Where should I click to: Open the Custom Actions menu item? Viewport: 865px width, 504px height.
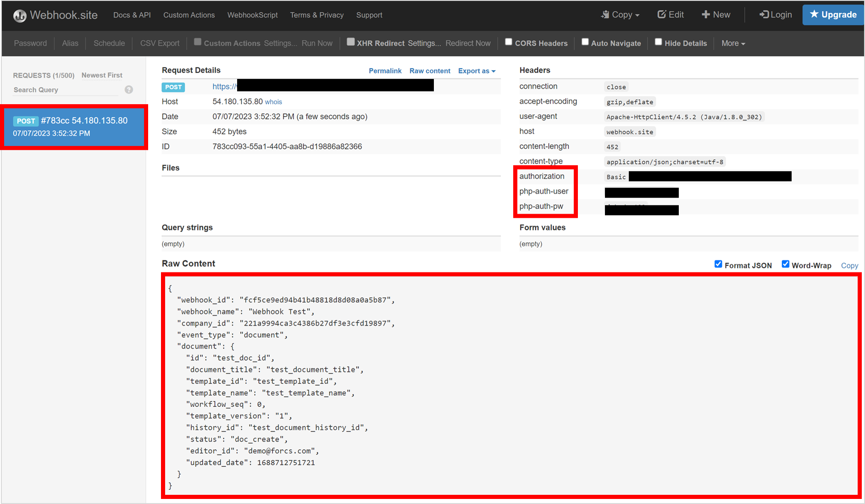pos(189,15)
